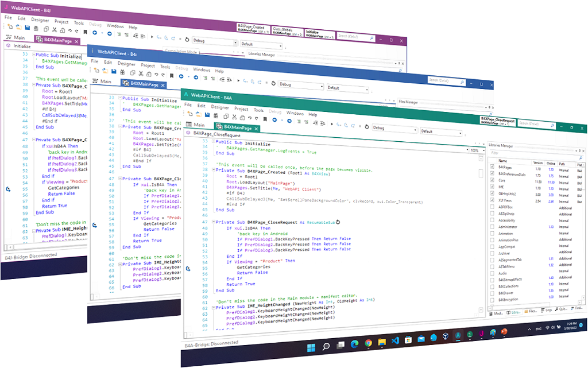Image resolution: width=588 pixels, height=368 pixels.
Task: Click the Bookmark icon in B4A toolbar
Action: 265,119
